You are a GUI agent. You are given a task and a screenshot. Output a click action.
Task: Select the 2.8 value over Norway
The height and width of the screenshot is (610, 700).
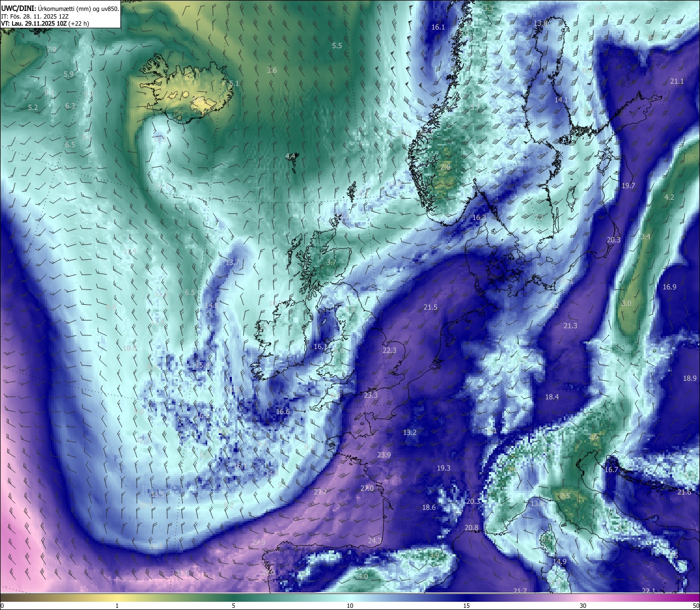pyautogui.click(x=445, y=167)
